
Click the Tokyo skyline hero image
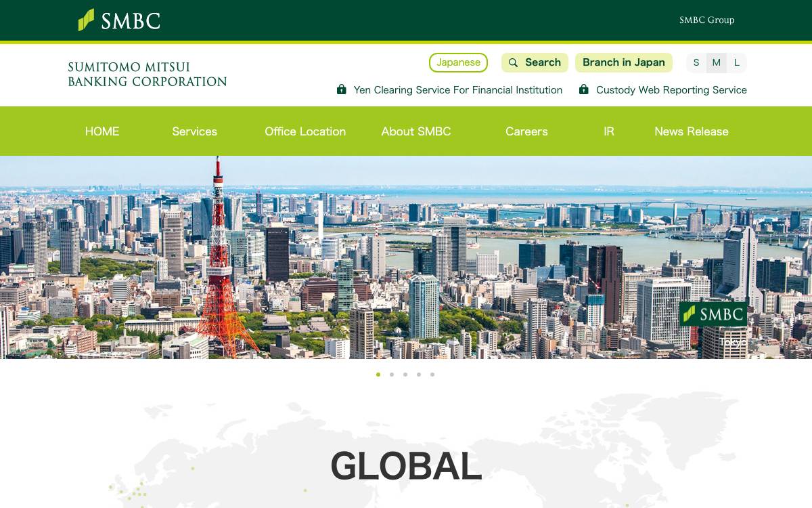pos(406,257)
